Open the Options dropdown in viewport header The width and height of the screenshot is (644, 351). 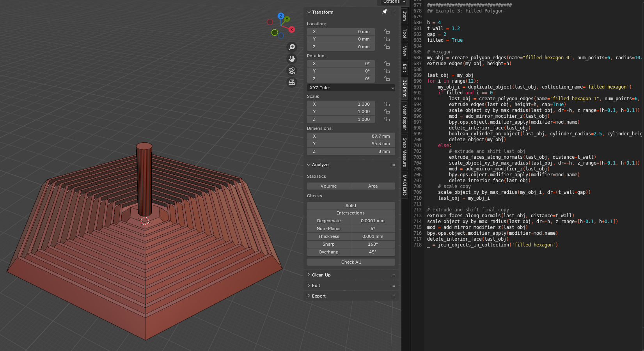coord(394,2)
